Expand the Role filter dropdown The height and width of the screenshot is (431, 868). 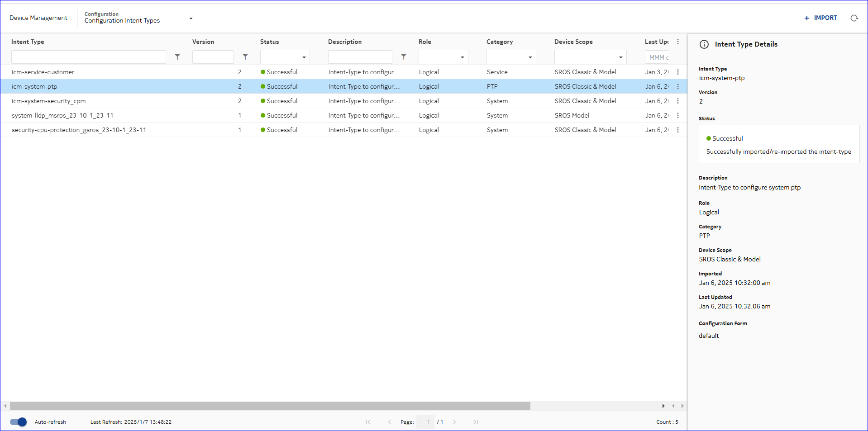pos(462,57)
